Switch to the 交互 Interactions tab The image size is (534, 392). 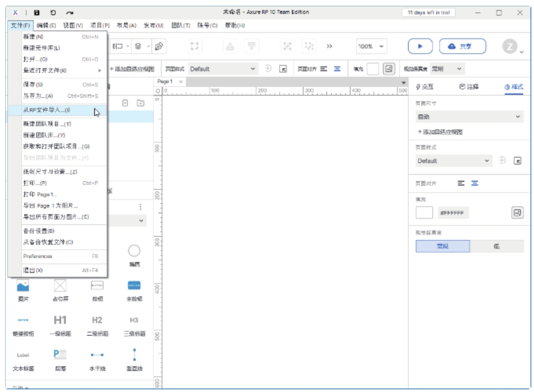click(425, 87)
